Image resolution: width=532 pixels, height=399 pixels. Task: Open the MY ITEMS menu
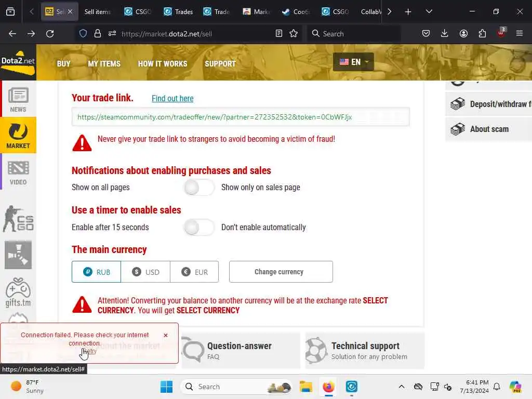tap(104, 64)
